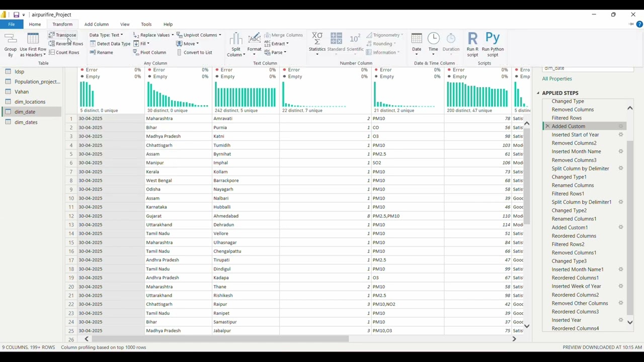Collapse the APPLIED STEPS section
This screenshot has width=644, height=362.
click(538, 93)
